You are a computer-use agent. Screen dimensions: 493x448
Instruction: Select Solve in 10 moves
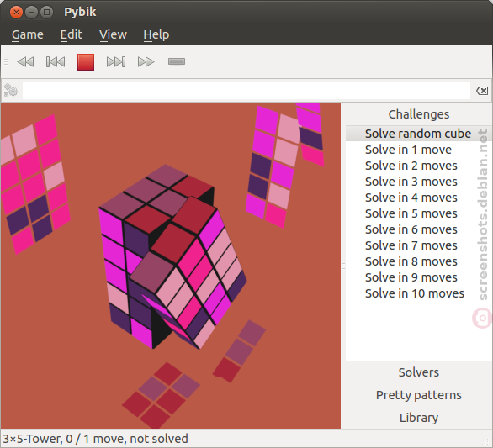coord(415,293)
